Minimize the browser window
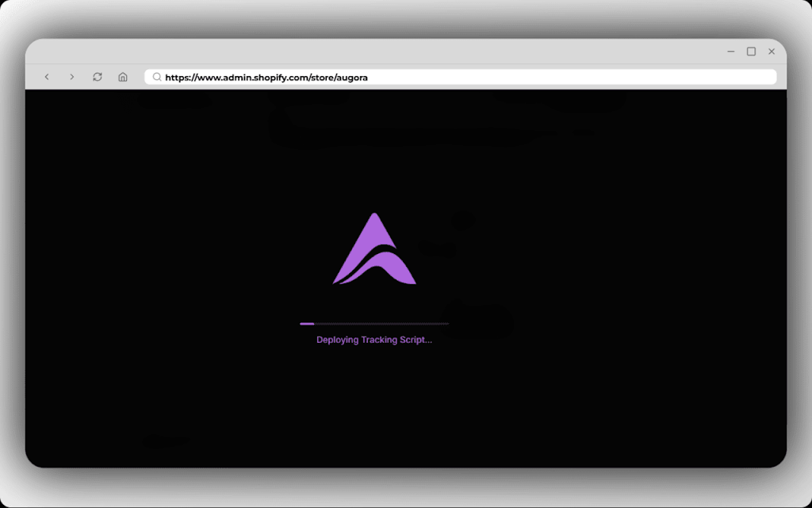Screen dimensions: 812x508 (730, 52)
